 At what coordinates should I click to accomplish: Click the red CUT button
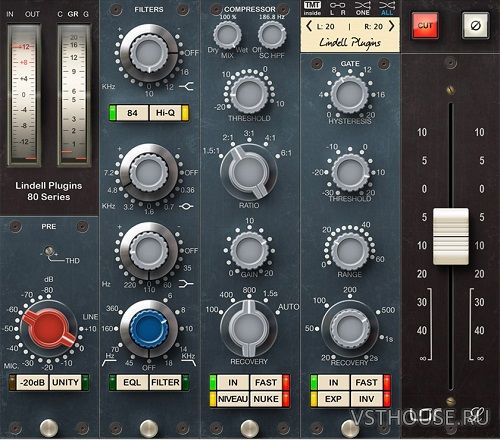point(425,25)
